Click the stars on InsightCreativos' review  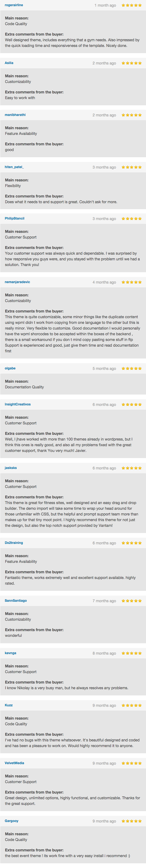pyautogui.click(x=132, y=404)
